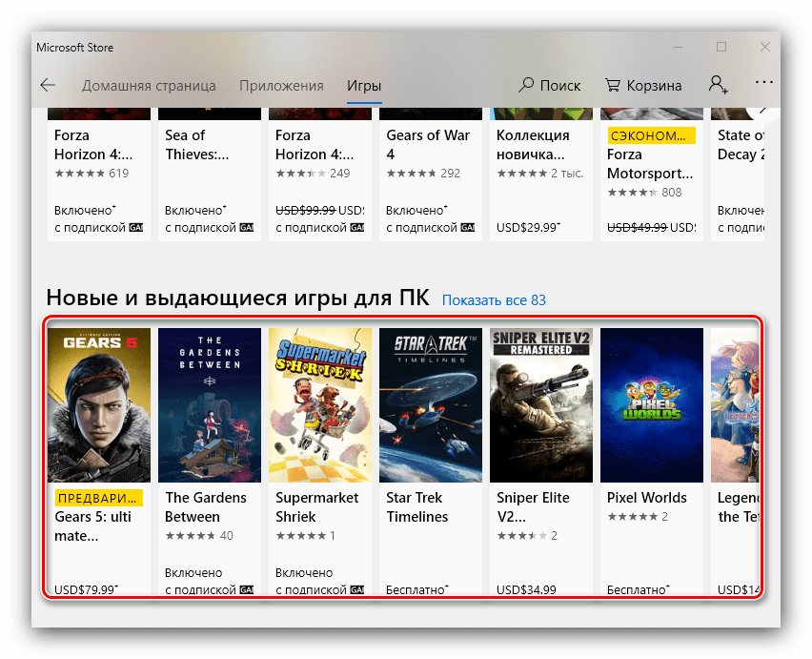Click rating count 2 тыс. under Коллекция новичка

567,173
